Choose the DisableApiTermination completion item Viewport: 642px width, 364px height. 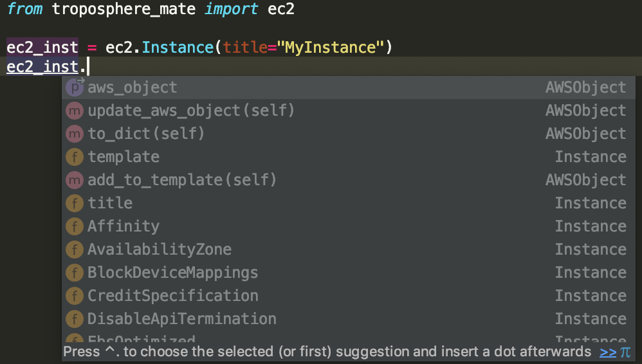tap(182, 319)
